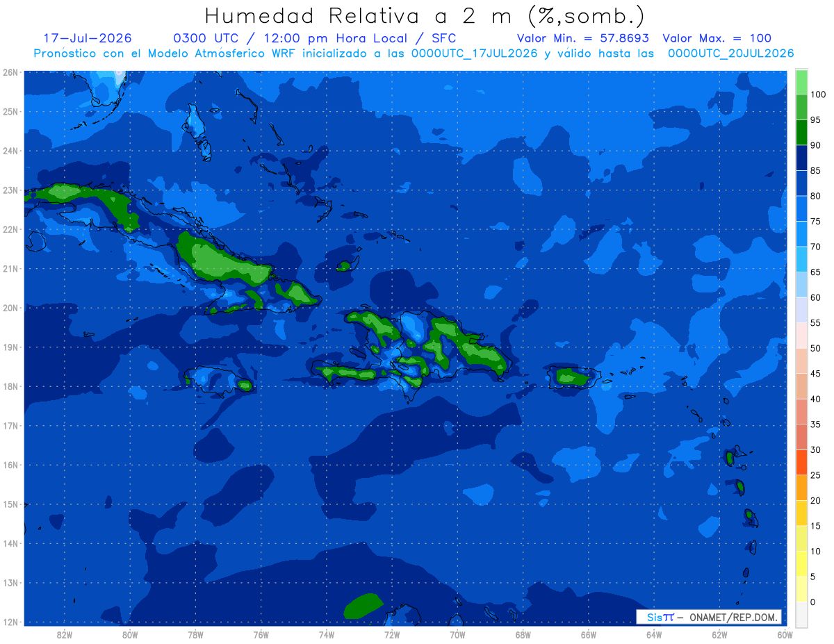Click the 12N latitude label

point(10,622)
